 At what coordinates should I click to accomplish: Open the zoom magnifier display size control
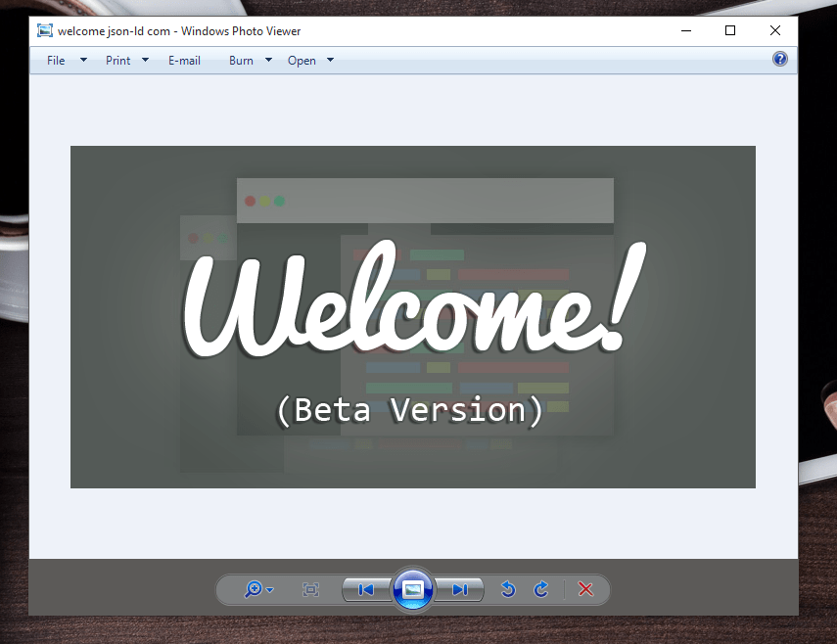253,589
